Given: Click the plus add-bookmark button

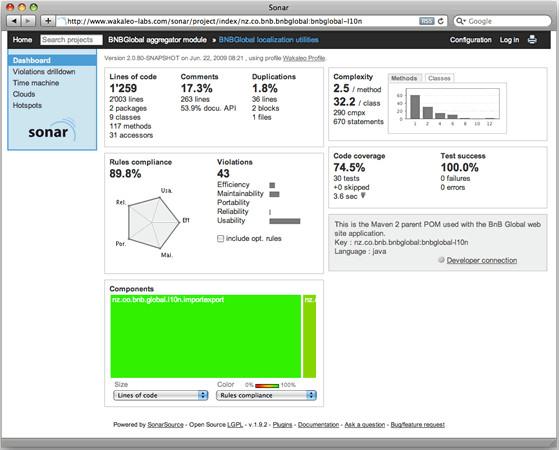Looking at the screenshot, I should [x=48, y=21].
